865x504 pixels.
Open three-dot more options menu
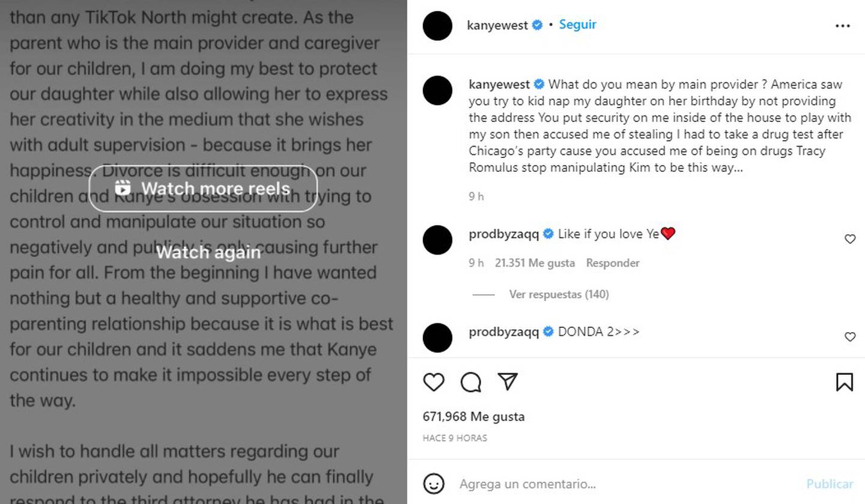pyautogui.click(x=843, y=26)
